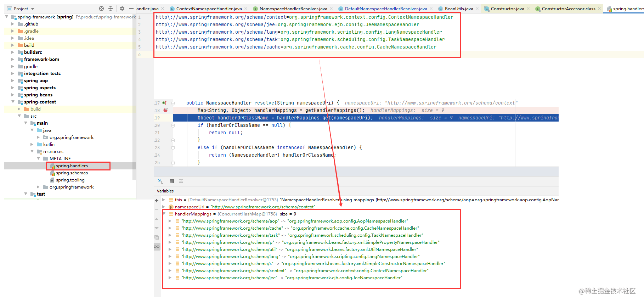The height and width of the screenshot is (303, 644).
Task: Select the buildSrc folder
Action: 33,52
